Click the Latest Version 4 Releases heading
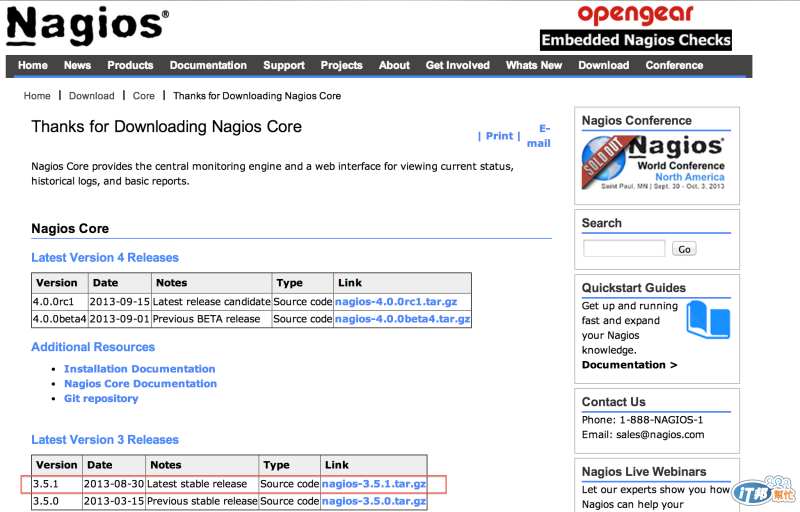The height and width of the screenshot is (512, 800). click(105, 258)
